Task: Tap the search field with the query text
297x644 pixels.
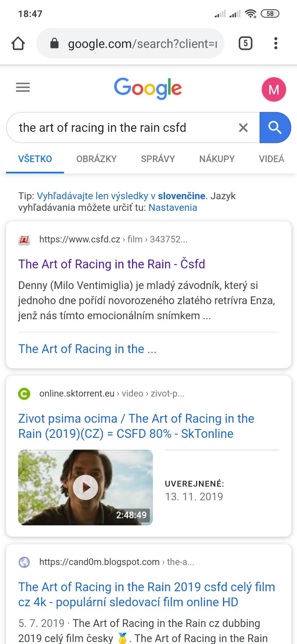Action: tap(121, 128)
